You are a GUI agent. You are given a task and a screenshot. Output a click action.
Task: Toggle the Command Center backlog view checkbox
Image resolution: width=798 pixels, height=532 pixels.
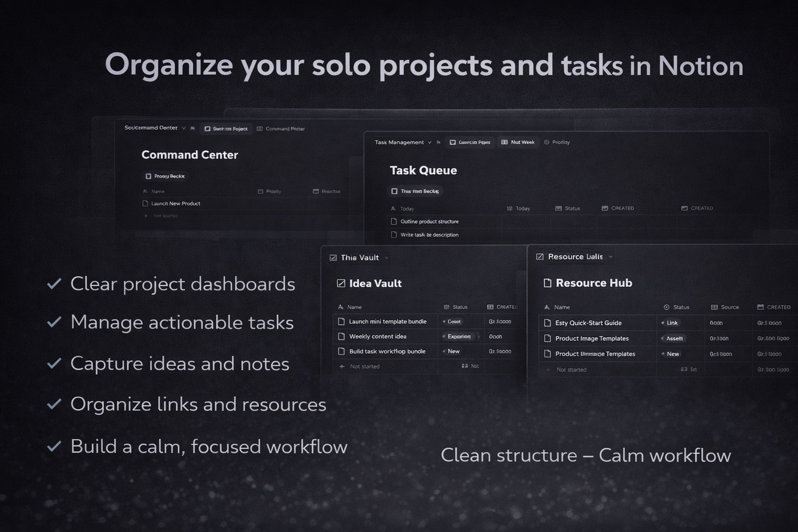(148, 176)
